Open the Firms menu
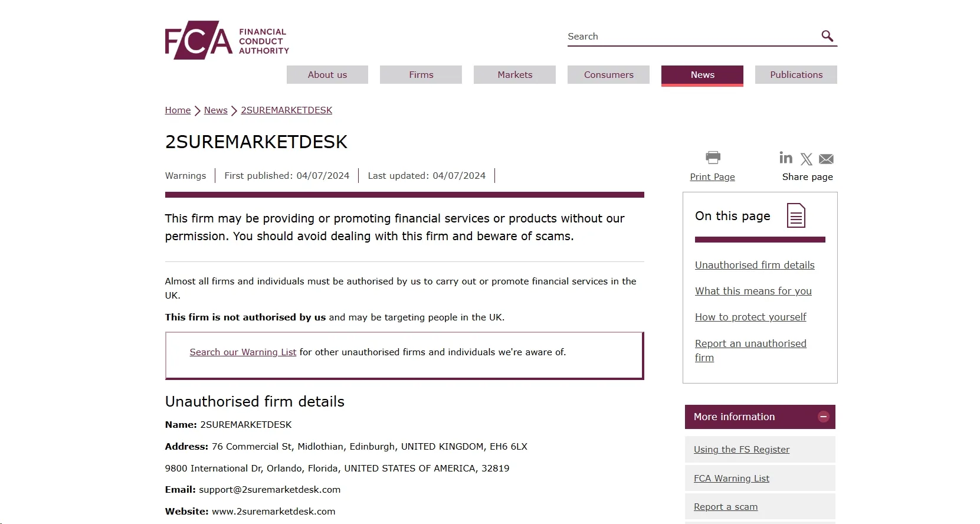 [421, 75]
